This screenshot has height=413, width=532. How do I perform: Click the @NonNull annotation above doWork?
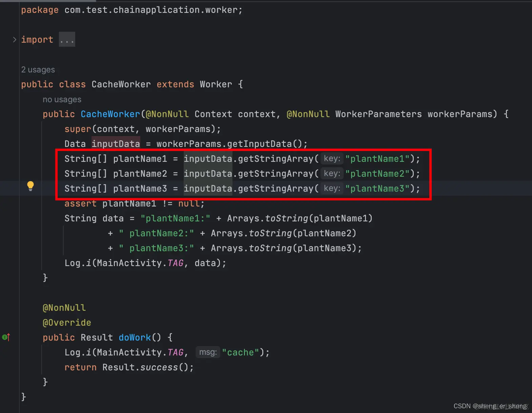(x=64, y=308)
